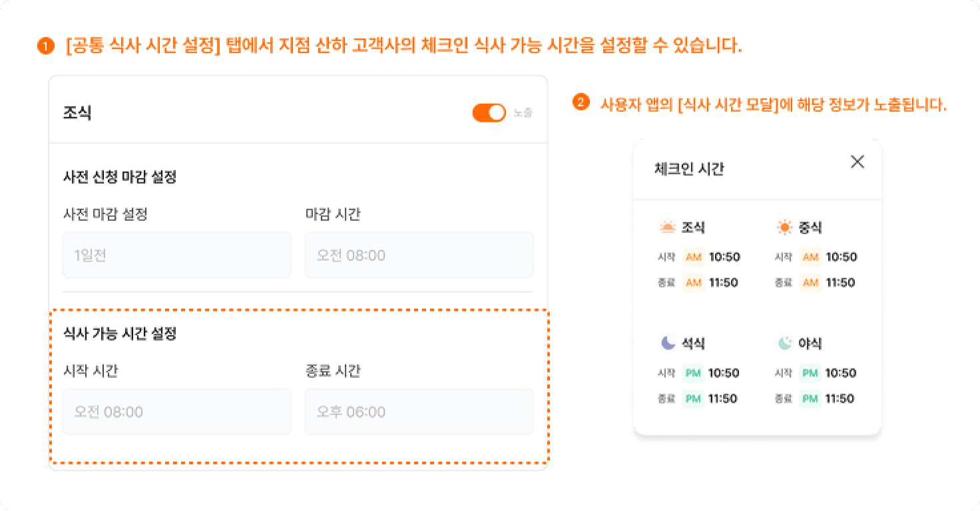This screenshot has width=980, height=511.
Task: Click the 사전 마감 설정 field label
Action: [x=105, y=214]
